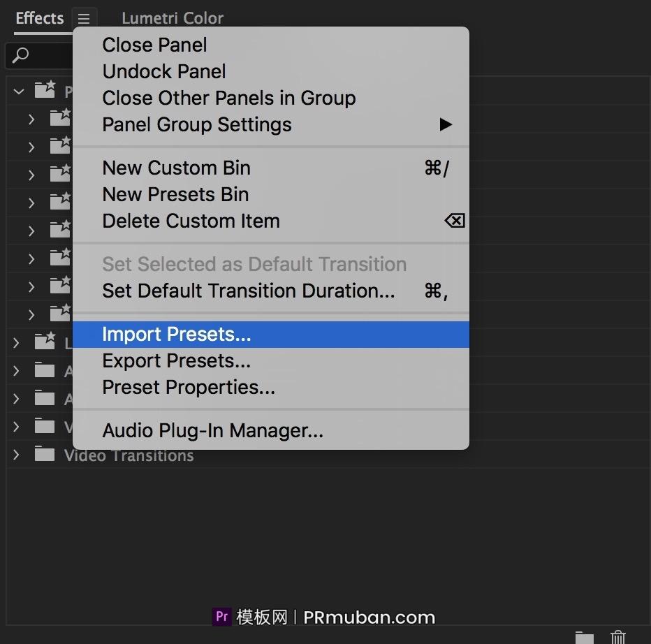
Task: Switch to the Lumetri Color tab
Action: click(x=173, y=18)
